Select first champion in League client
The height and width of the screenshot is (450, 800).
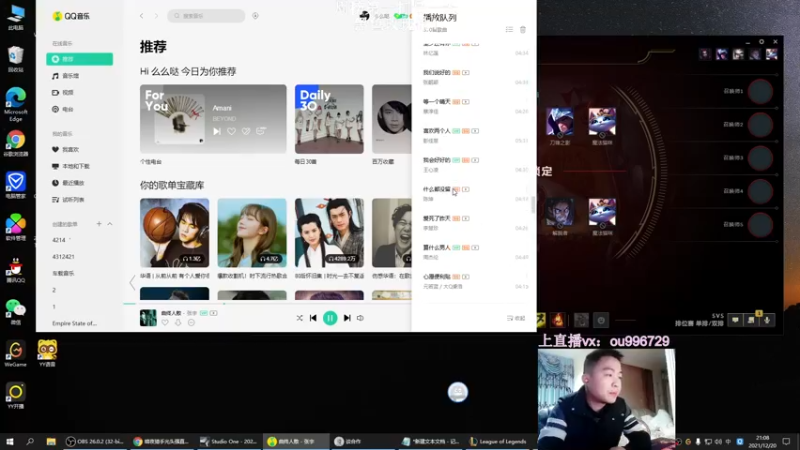pos(559,121)
